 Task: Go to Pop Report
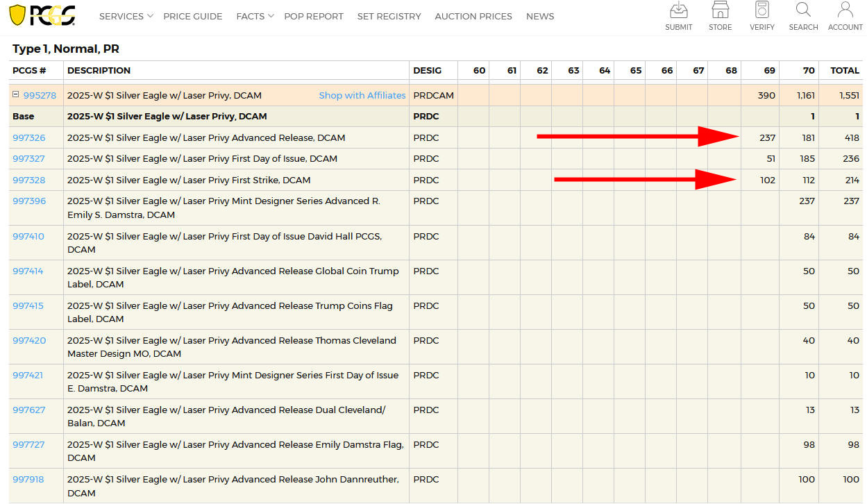point(314,16)
